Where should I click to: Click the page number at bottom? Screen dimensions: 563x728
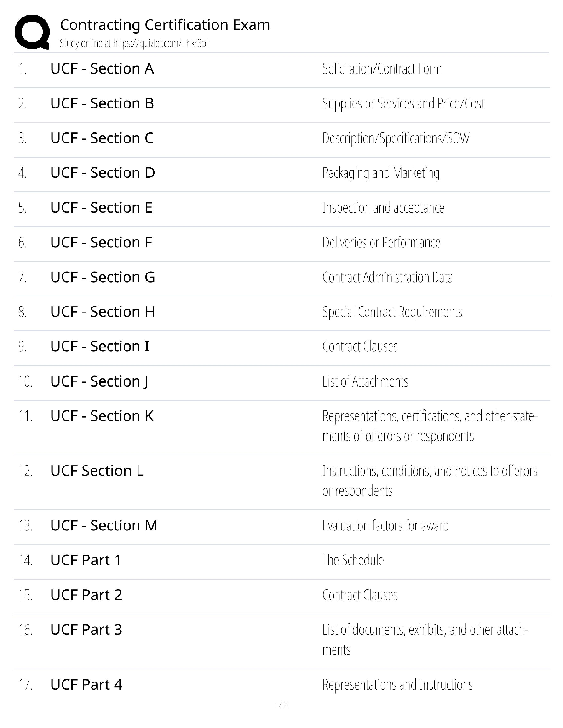(281, 705)
